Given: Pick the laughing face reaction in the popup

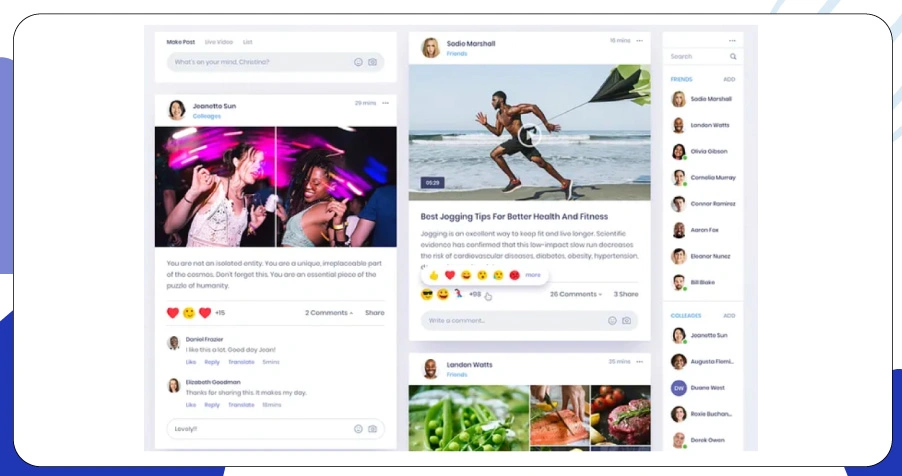Looking at the screenshot, I should pos(466,275).
